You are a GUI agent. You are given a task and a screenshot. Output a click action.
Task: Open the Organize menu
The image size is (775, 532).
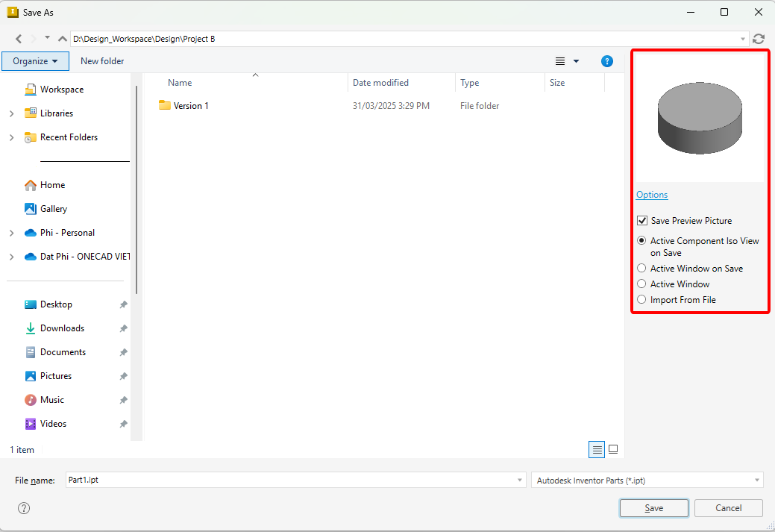[x=35, y=61]
